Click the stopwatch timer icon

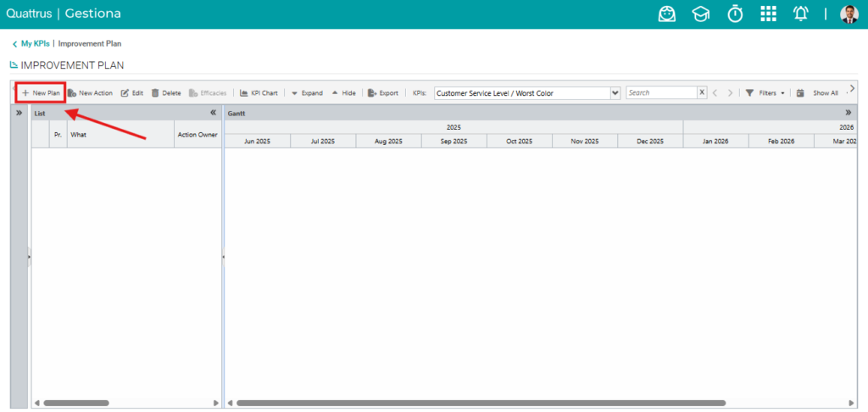coord(735,14)
